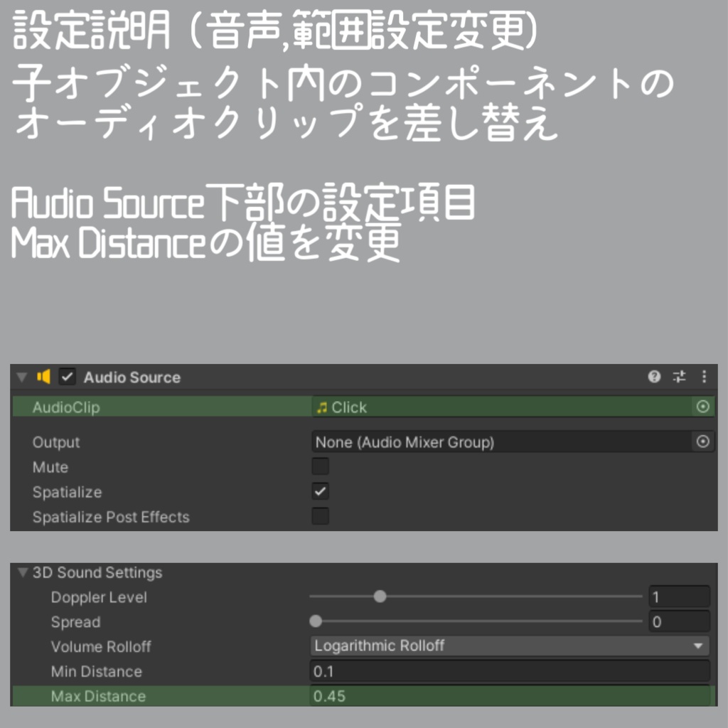
Task: Open the Audio Source help documentation icon
Action: [653, 378]
